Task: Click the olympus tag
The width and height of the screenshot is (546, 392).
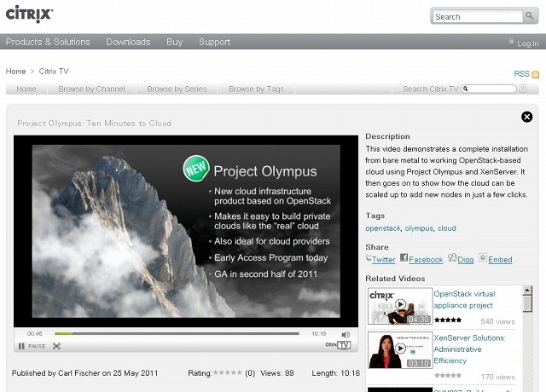Action: coord(419,228)
